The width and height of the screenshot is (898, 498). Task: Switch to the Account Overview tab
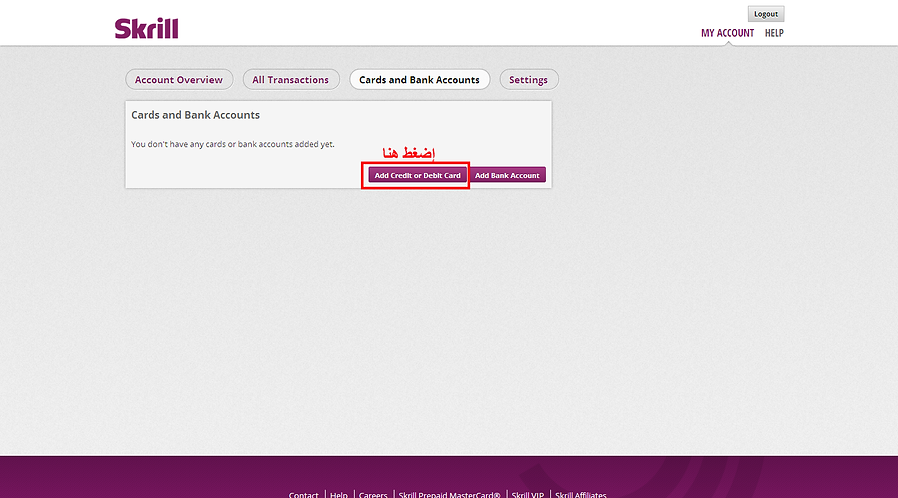click(x=179, y=80)
